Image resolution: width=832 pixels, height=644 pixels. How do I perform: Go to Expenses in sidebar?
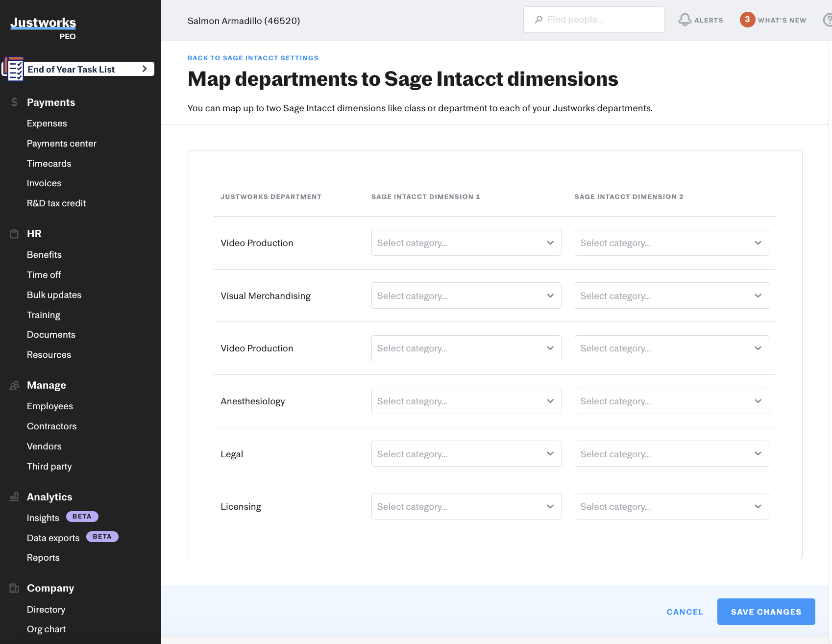(x=47, y=124)
